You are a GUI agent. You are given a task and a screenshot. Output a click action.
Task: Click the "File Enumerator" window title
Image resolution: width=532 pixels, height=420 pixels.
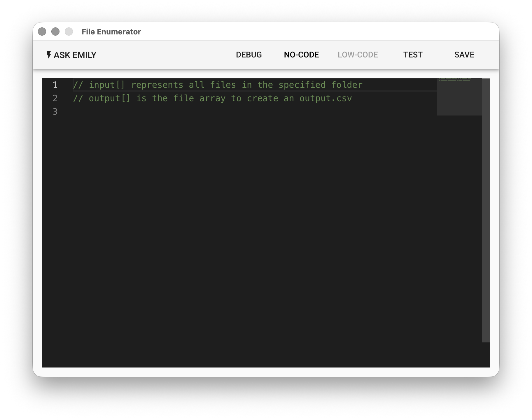[x=111, y=32]
